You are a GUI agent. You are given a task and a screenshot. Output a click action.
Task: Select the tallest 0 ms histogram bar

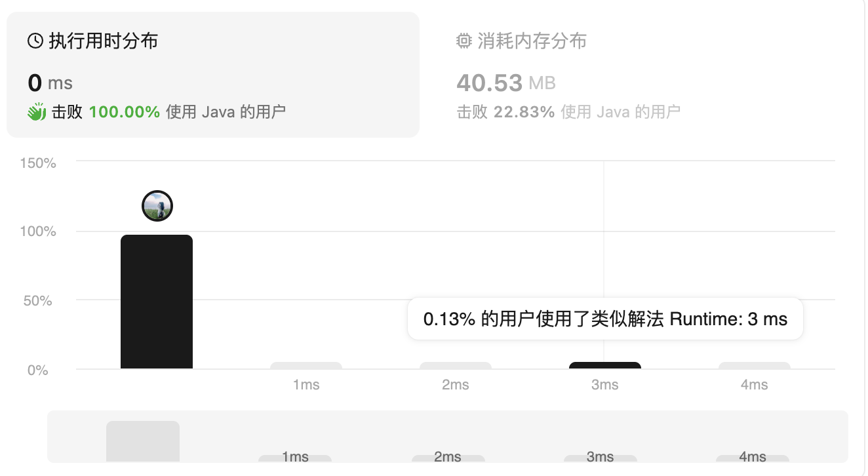coord(157,302)
